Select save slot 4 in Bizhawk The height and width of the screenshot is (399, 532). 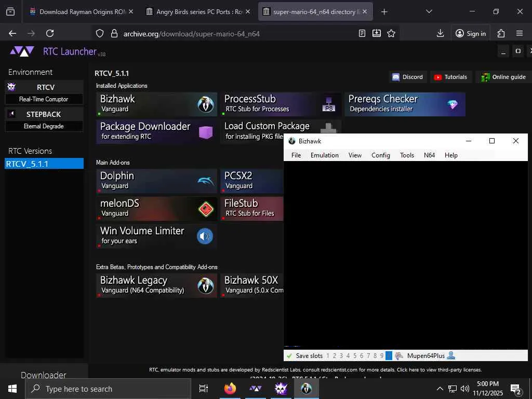(x=348, y=355)
